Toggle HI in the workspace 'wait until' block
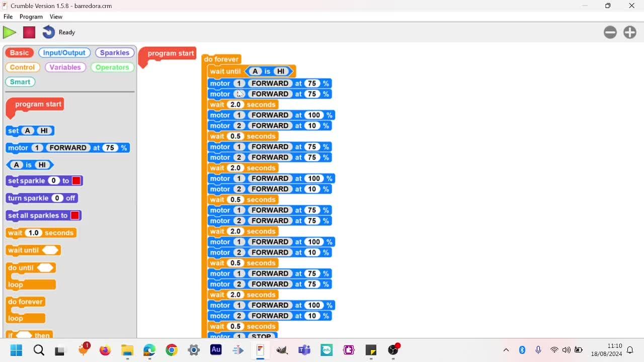 coord(280,71)
